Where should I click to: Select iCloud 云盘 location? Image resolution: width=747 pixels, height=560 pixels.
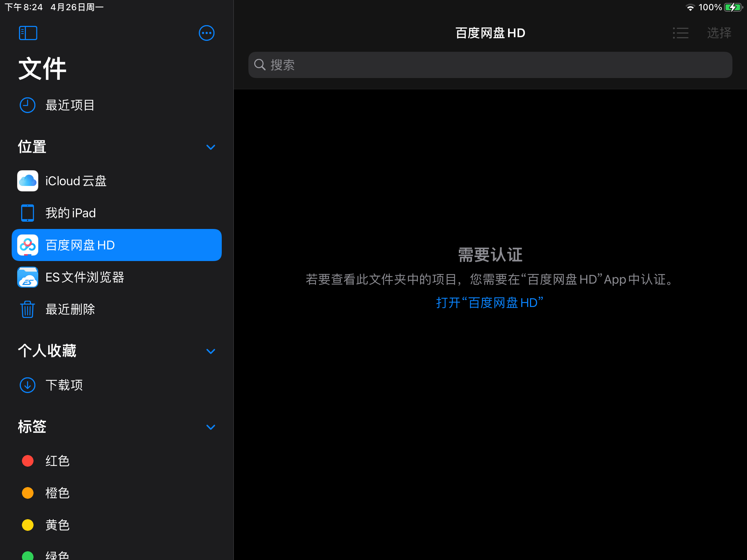(76, 181)
